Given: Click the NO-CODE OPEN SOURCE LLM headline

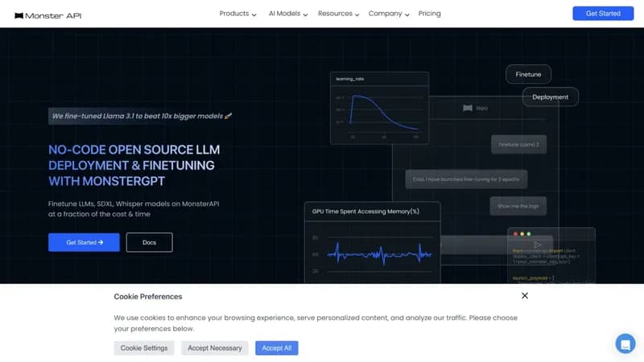Looking at the screenshot, I should pos(134,166).
